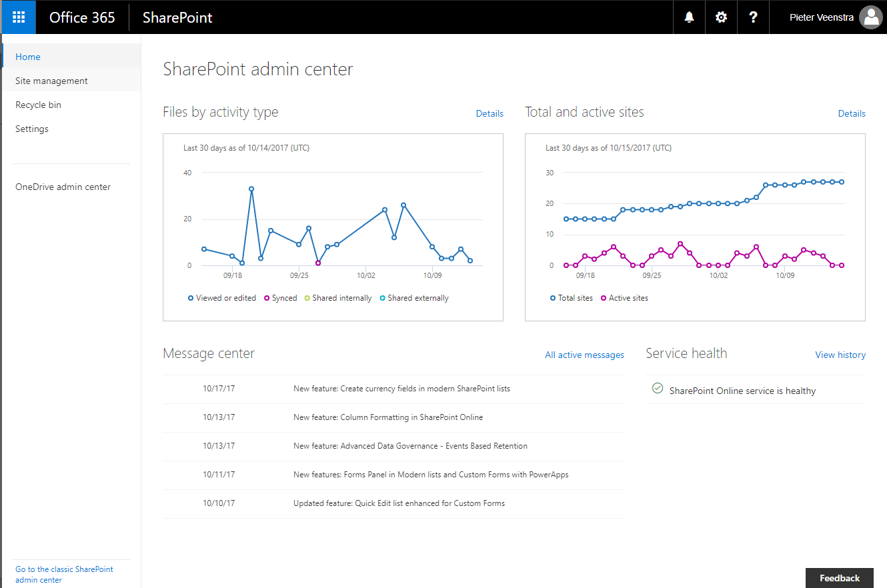Click Office 365 header title
Viewport: 887px width, 588px height.
point(82,17)
